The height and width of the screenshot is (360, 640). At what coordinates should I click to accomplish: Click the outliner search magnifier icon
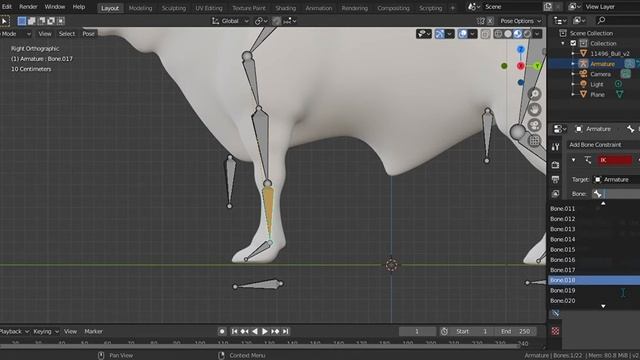(x=601, y=20)
